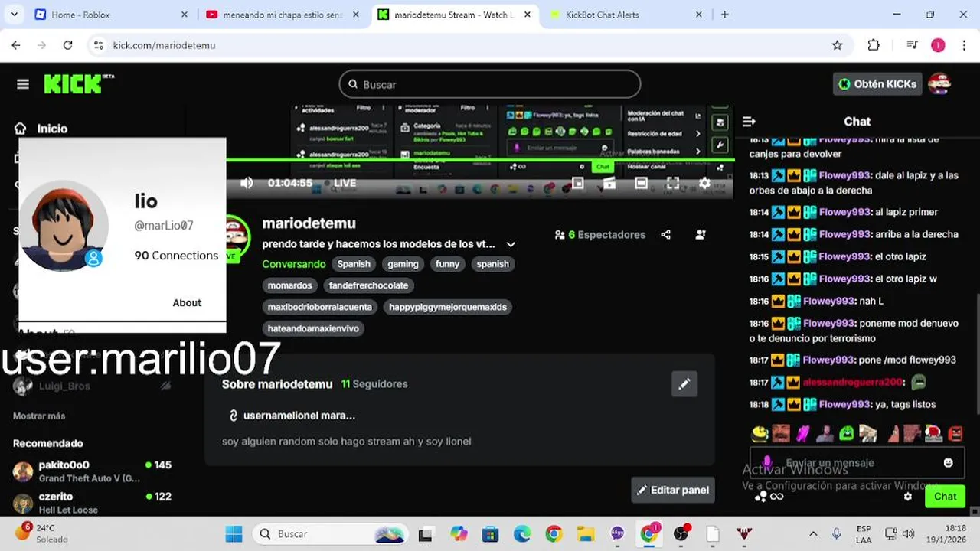Open Microsoft Store from taskbar
The width and height of the screenshot is (980, 551).
point(490,533)
